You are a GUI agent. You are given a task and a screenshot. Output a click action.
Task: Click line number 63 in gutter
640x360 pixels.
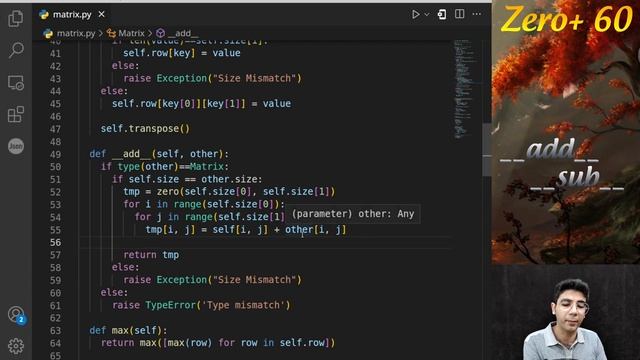(55, 331)
